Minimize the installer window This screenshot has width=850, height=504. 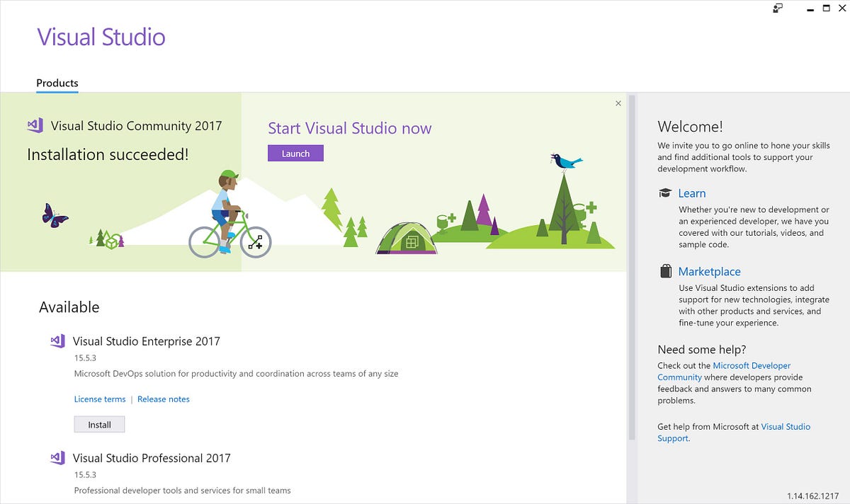pyautogui.click(x=809, y=8)
